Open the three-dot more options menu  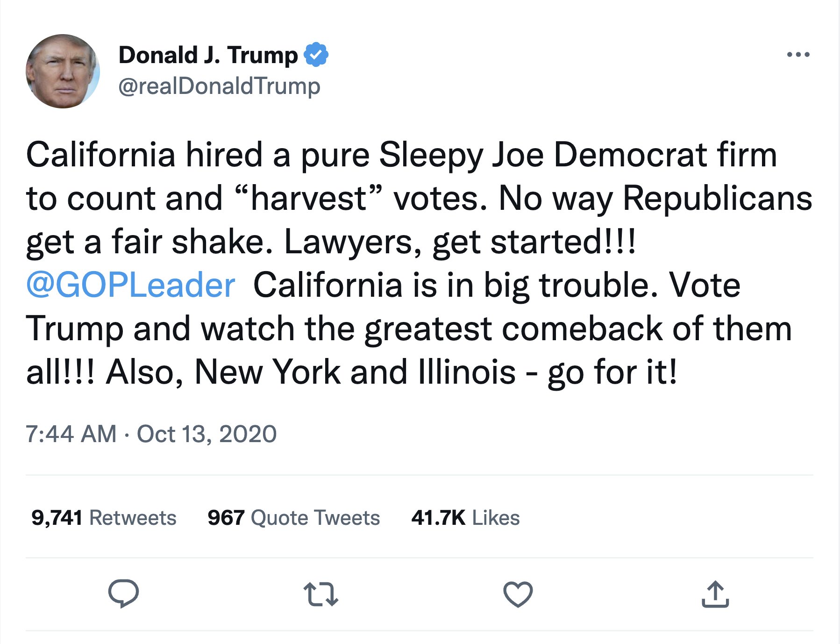798,55
